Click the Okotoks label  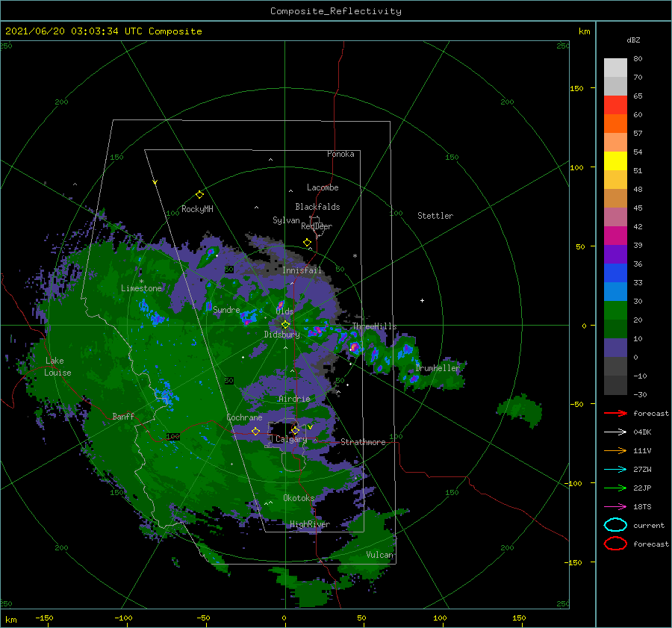click(299, 497)
